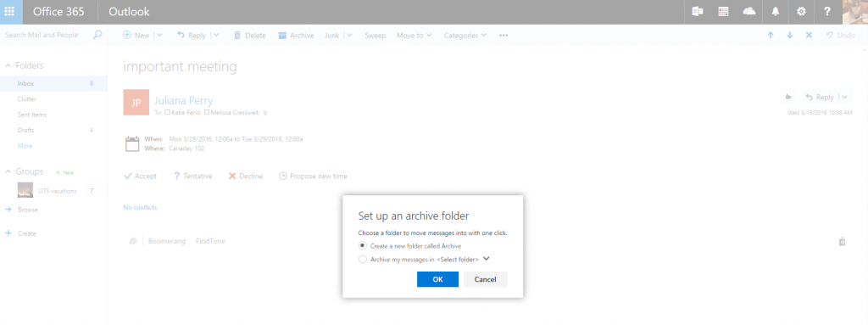Cancel the archive folder dialog
Image resolution: width=868 pixels, height=325 pixels.
point(486,279)
